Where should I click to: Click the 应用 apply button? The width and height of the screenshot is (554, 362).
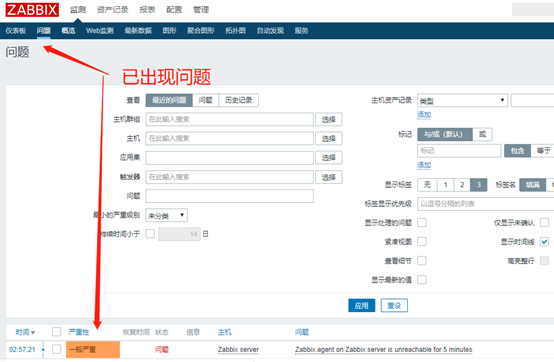tap(361, 305)
